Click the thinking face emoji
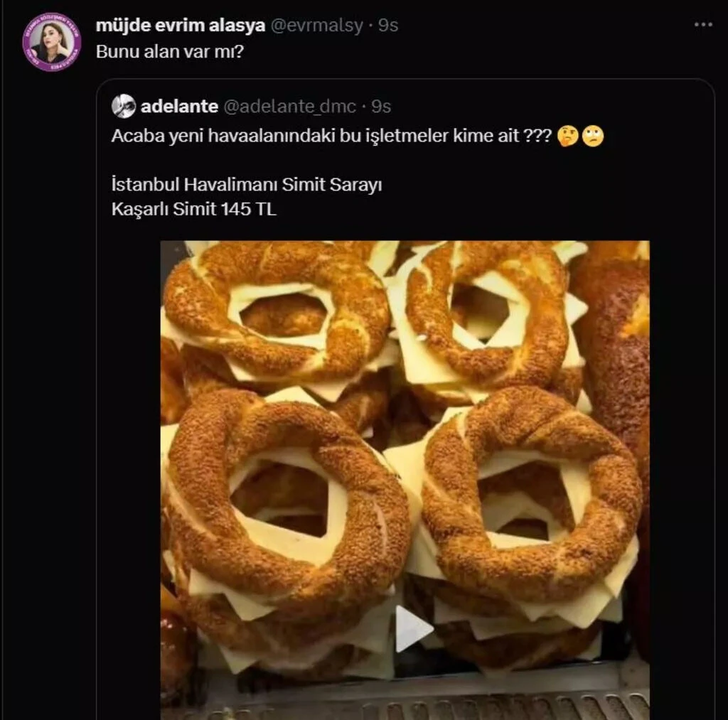728x720 pixels. pos(567,136)
